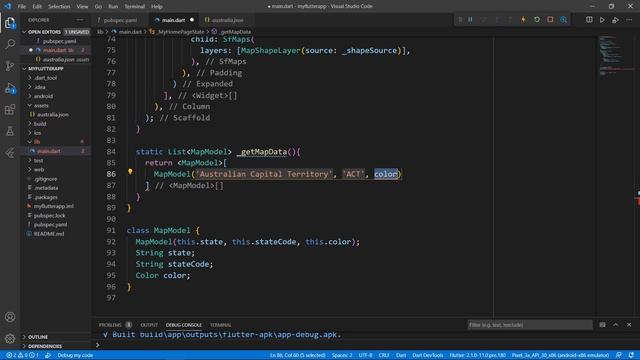Open notifications bell in status bar
This screenshot has width=640, height=360.
(631, 355)
